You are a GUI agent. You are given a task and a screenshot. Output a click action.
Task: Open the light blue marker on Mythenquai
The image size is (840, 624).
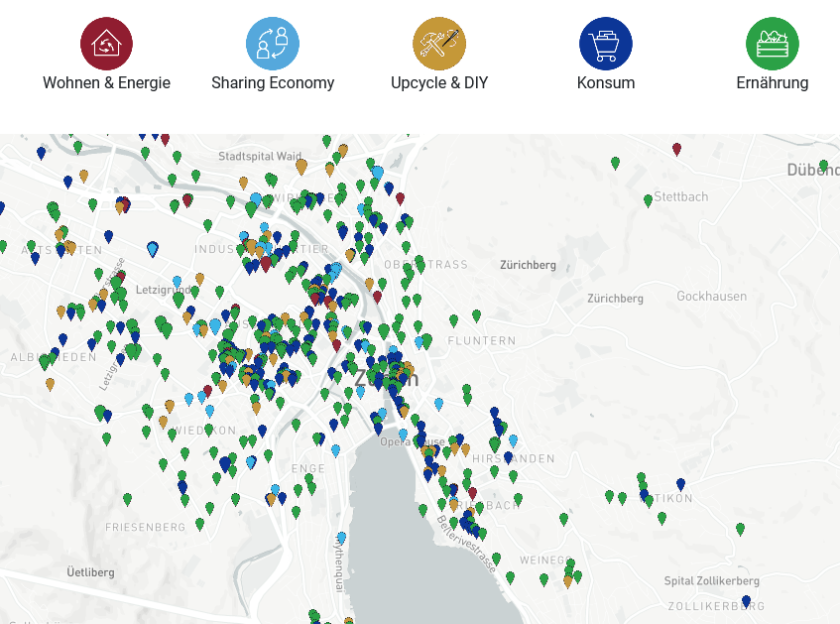(341, 538)
